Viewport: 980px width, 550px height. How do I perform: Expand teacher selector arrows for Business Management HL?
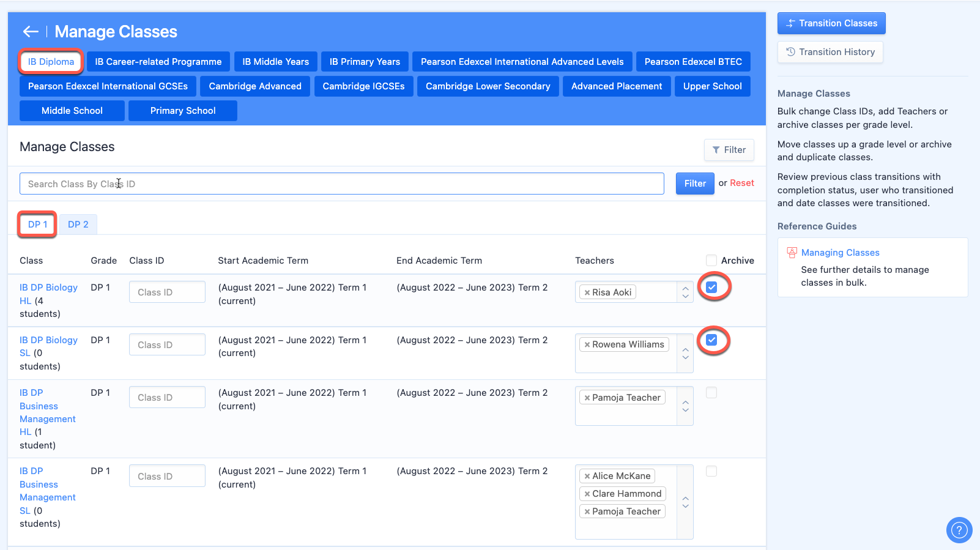coord(685,406)
